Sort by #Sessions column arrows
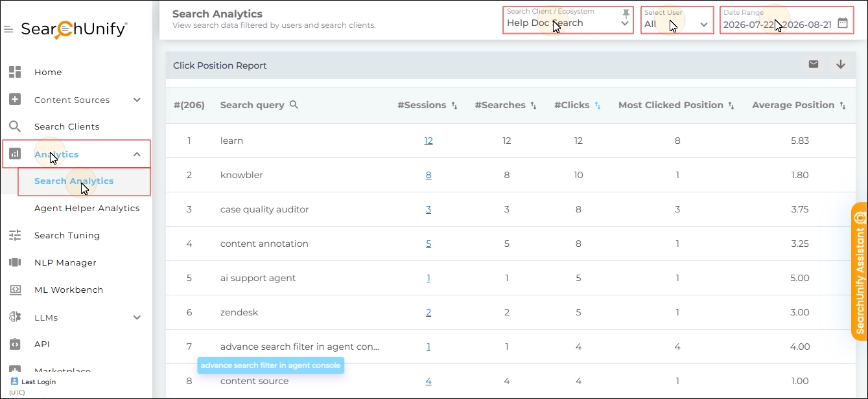The width and height of the screenshot is (868, 399). coord(454,105)
